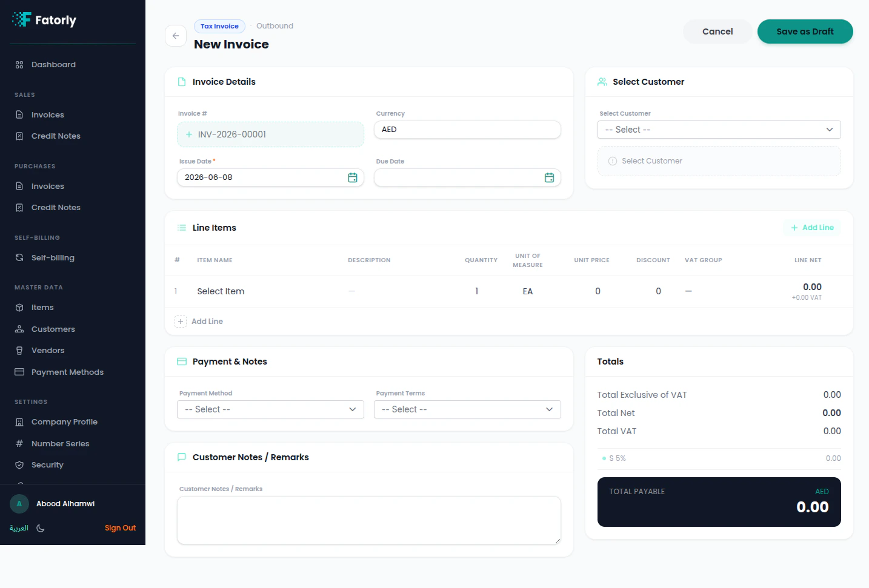Click the Tax Invoice badge

click(x=219, y=26)
